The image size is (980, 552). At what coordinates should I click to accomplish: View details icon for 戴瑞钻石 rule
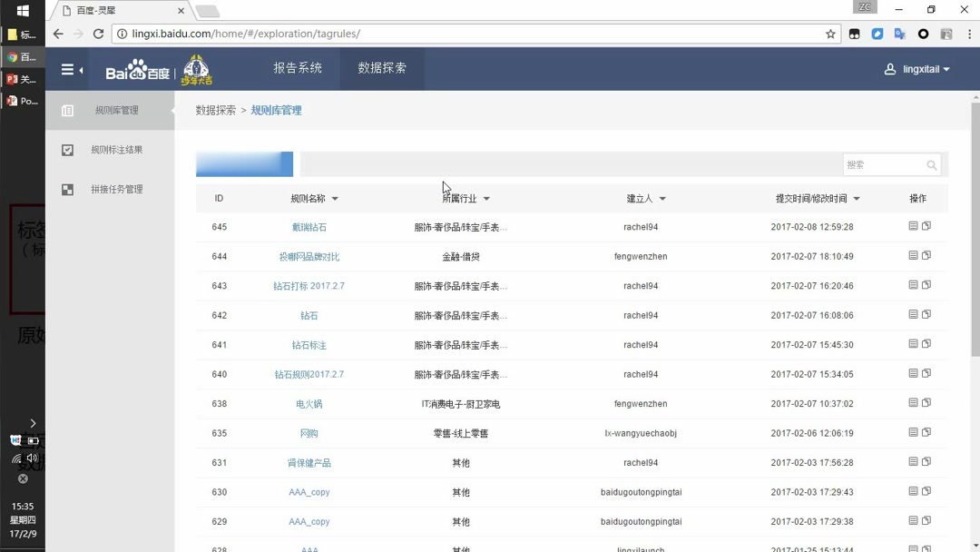911,226
